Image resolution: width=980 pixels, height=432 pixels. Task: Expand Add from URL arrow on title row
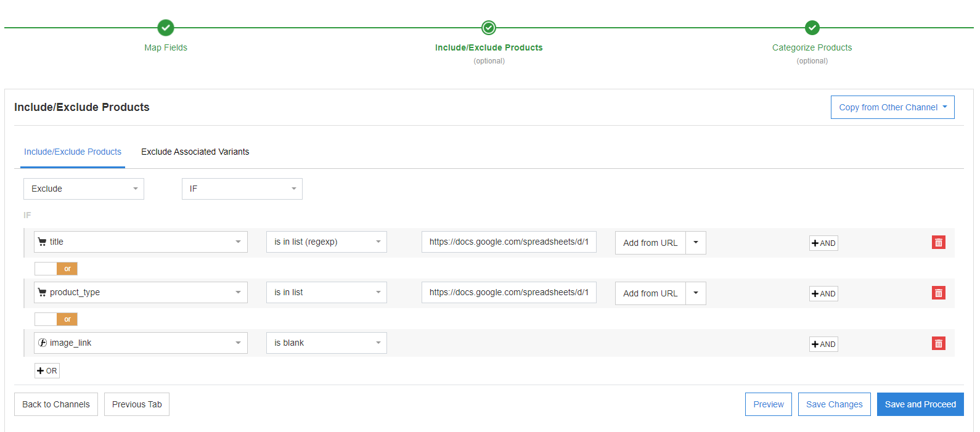point(696,243)
